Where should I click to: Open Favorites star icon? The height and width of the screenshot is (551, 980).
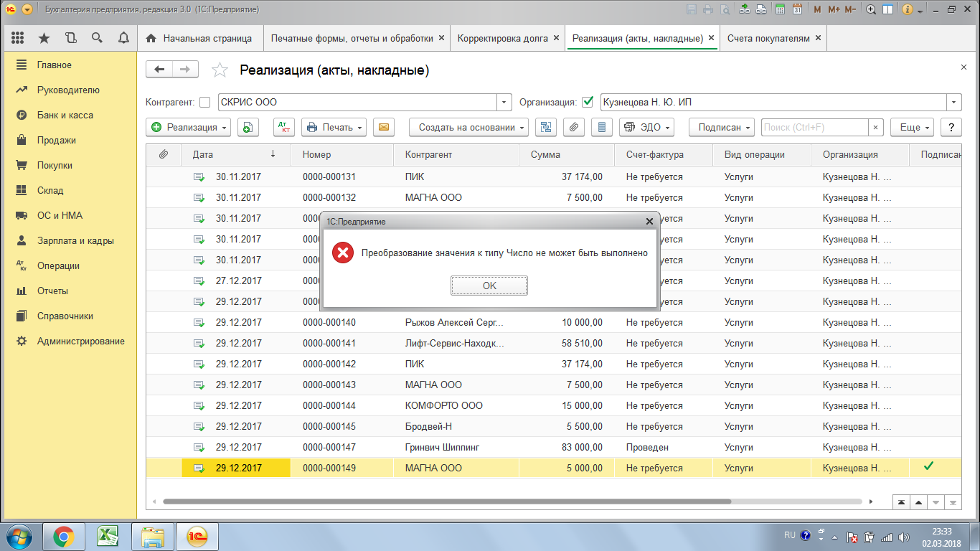click(44, 38)
